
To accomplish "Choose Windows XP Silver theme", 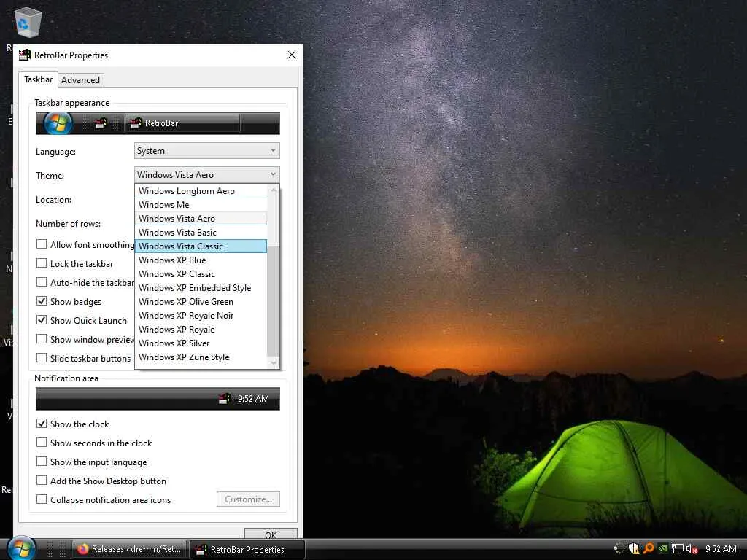I will coord(201,343).
